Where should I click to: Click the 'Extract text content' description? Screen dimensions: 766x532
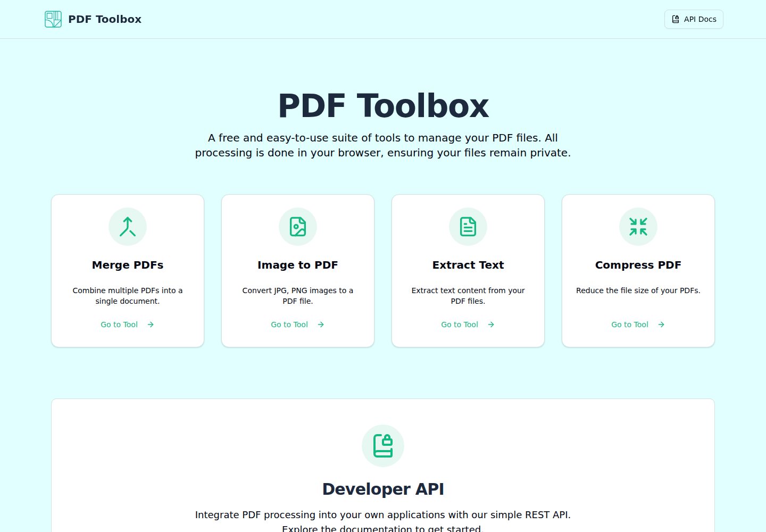coord(468,296)
